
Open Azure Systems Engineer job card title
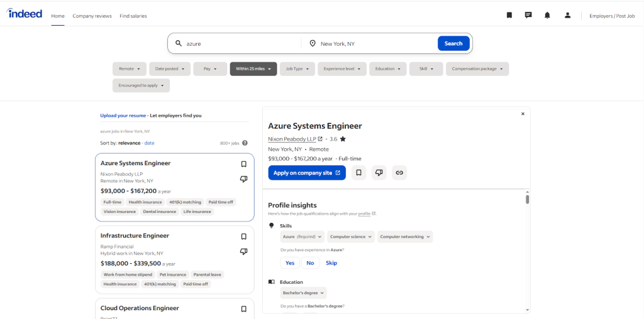[136, 163]
